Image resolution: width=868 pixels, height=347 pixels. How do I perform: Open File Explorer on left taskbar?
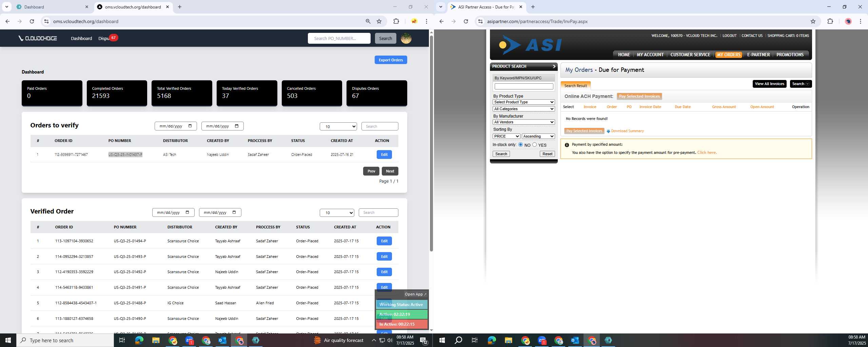(x=156, y=340)
